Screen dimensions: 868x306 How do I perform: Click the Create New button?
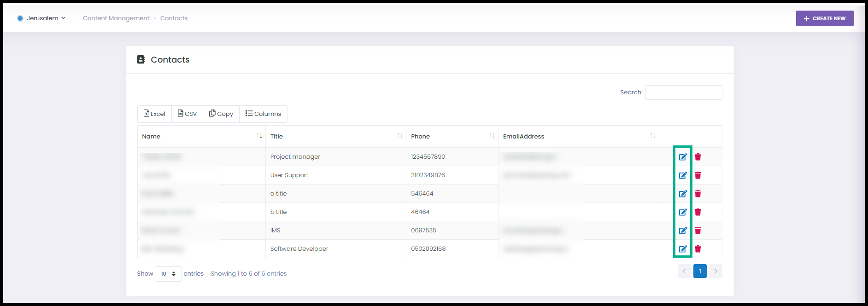[x=825, y=18]
